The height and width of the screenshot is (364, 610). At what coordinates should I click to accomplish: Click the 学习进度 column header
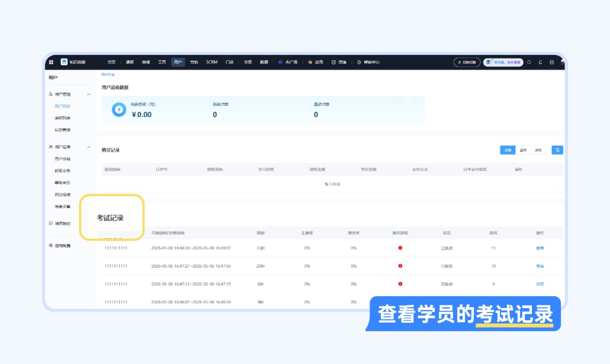coord(266,169)
